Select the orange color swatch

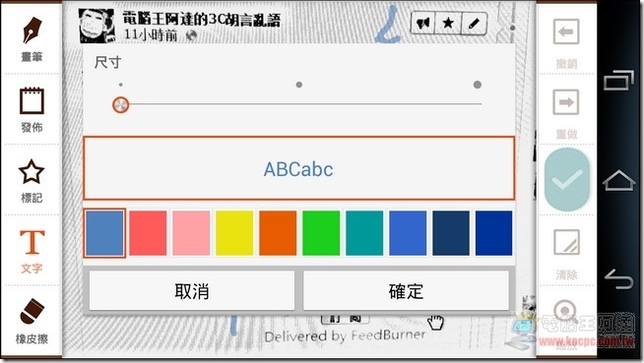(278, 233)
